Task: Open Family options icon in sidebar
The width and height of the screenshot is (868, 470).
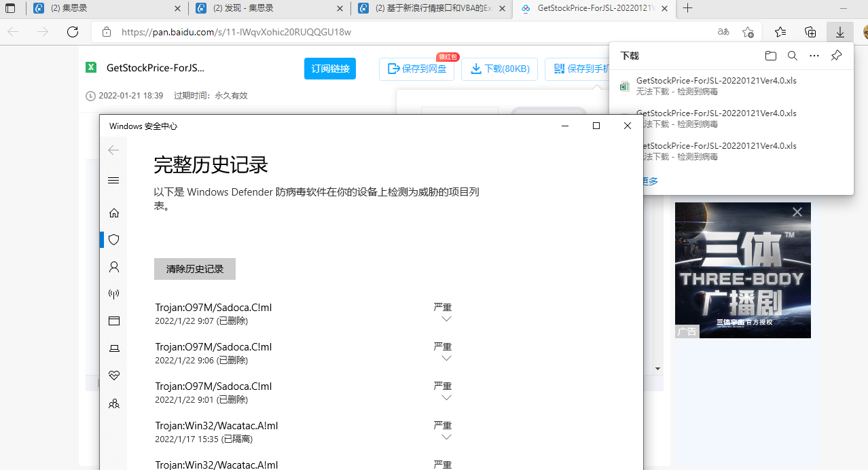Action: (114, 403)
